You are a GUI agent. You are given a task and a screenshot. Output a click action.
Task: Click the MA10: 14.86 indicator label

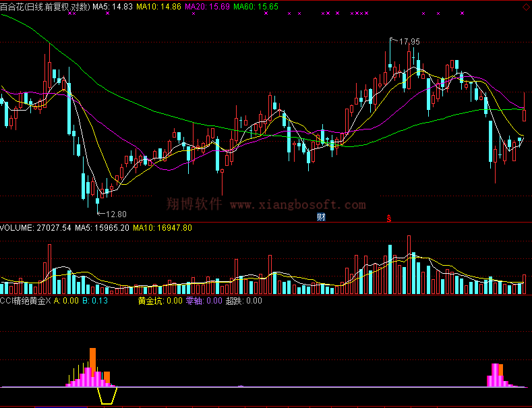(158, 7)
